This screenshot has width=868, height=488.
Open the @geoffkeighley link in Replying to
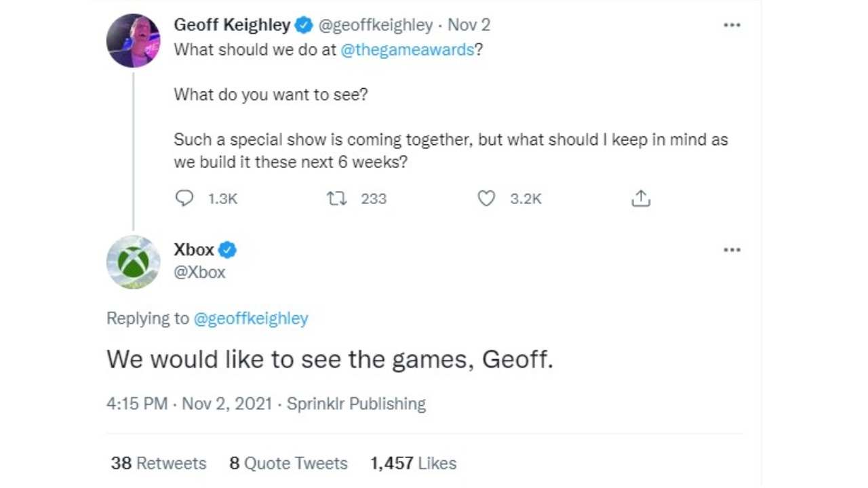tap(251, 319)
